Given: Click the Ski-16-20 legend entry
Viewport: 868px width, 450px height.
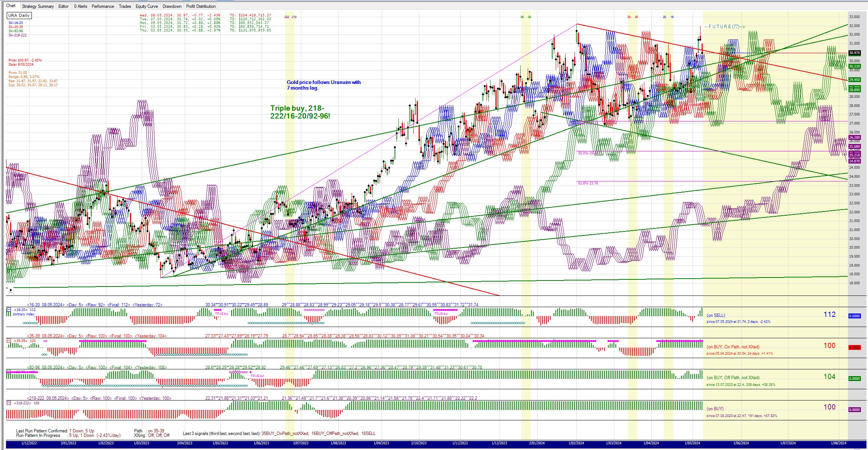Looking at the screenshot, I should 16,23.
